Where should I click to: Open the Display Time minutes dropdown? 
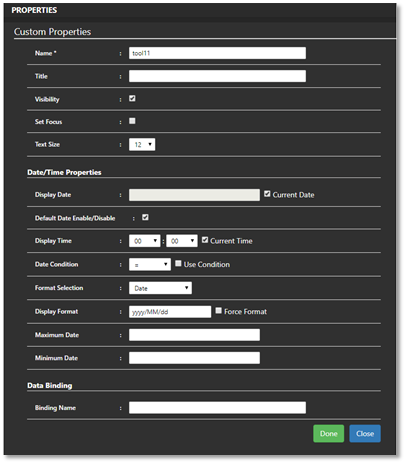182,241
